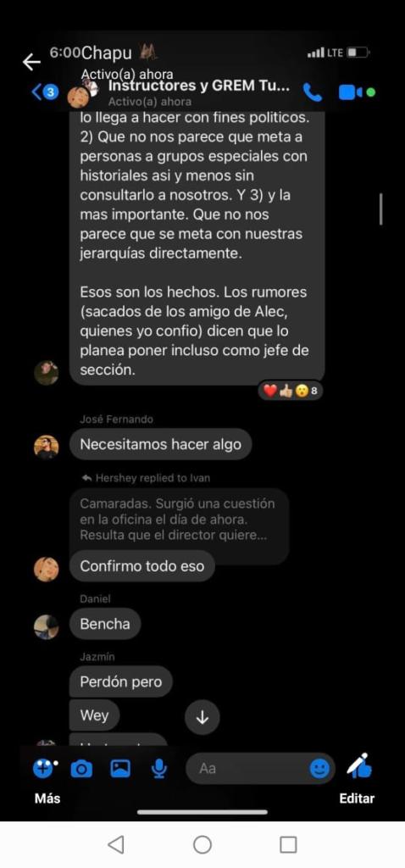The image size is (405, 868).
Task: Open the reactions summary showing 8
Action: [x=291, y=392]
